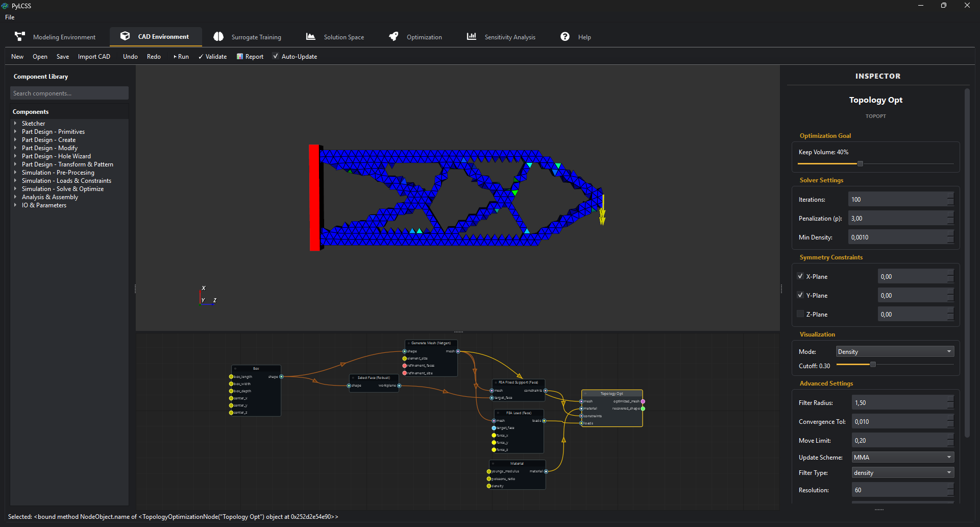Click the Keep Volume slider handle
Screen dimensions: 980x527
point(860,164)
